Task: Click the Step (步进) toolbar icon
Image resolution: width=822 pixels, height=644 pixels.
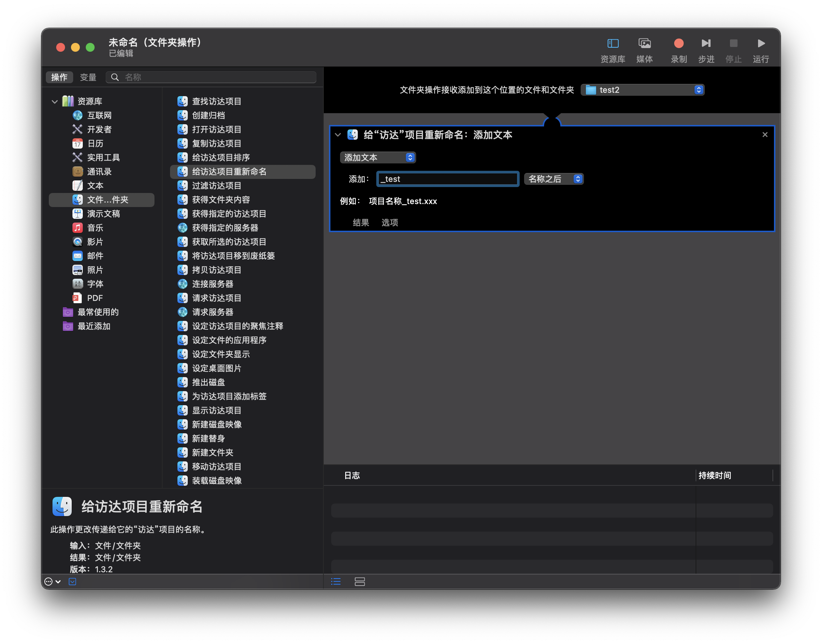Action: (x=706, y=44)
